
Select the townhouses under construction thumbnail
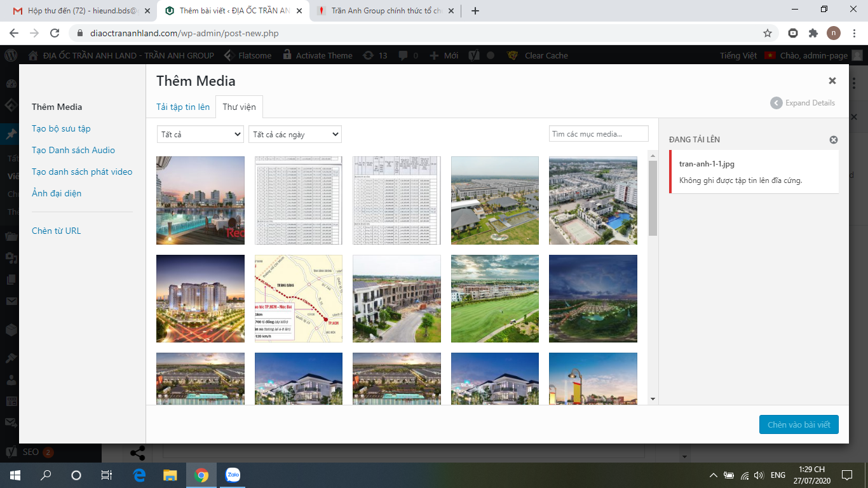tap(397, 299)
